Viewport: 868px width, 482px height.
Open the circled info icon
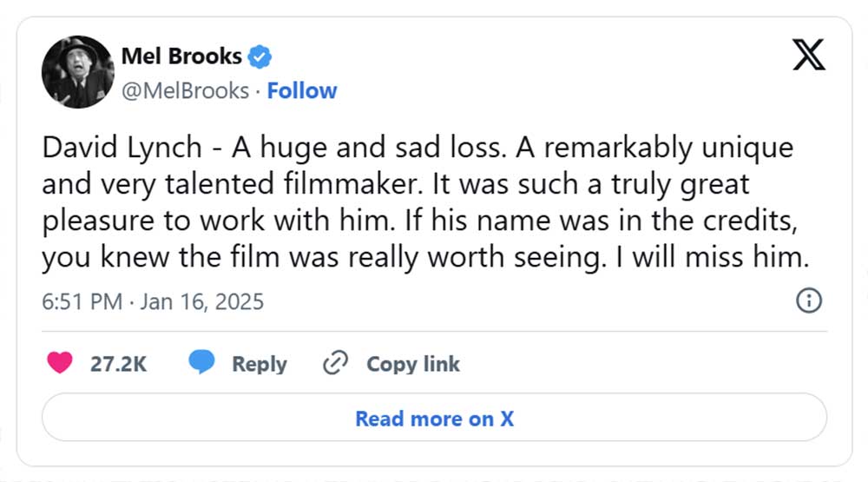click(x=809, y=300)
